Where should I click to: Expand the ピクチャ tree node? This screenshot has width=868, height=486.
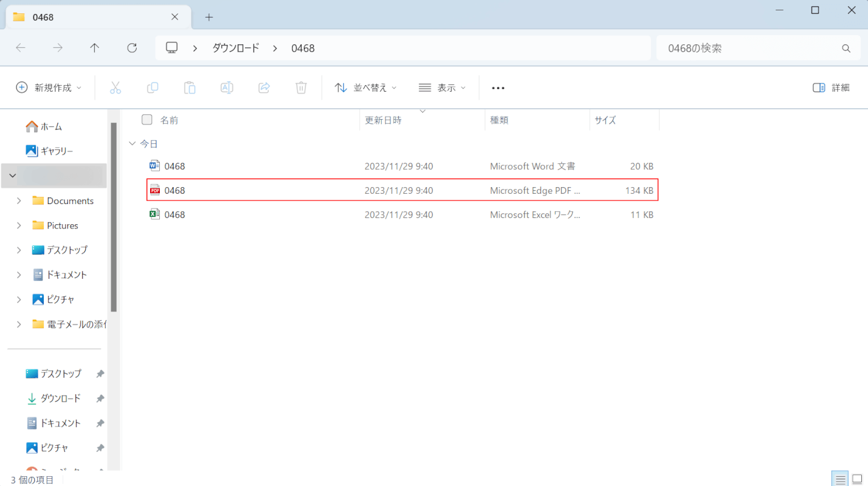(19, 299)
